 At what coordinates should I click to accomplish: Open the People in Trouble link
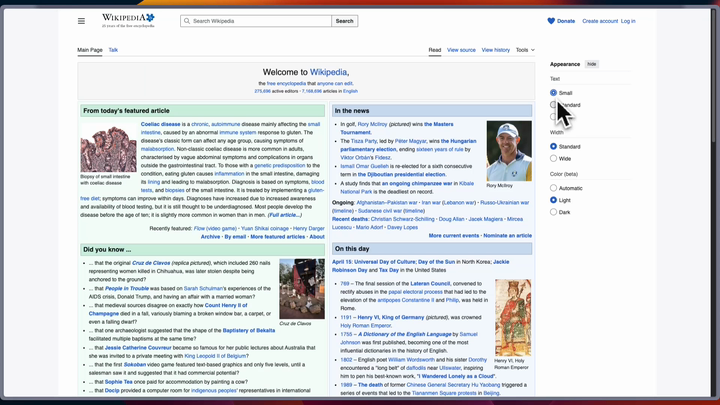[x=127, y=288]
